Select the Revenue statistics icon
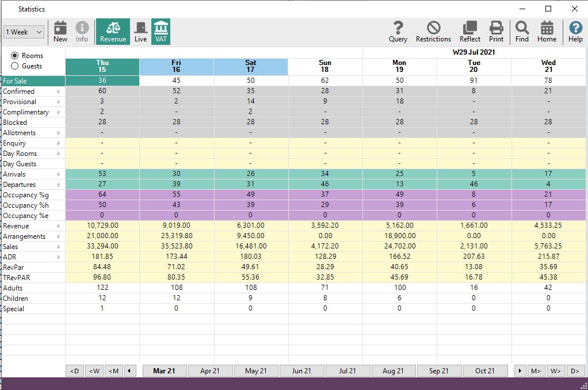 tap(113, 31)
